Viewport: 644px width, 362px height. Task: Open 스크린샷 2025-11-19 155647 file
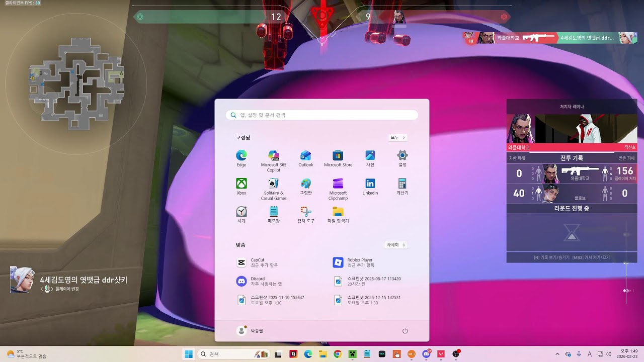(x=271, y=300)
